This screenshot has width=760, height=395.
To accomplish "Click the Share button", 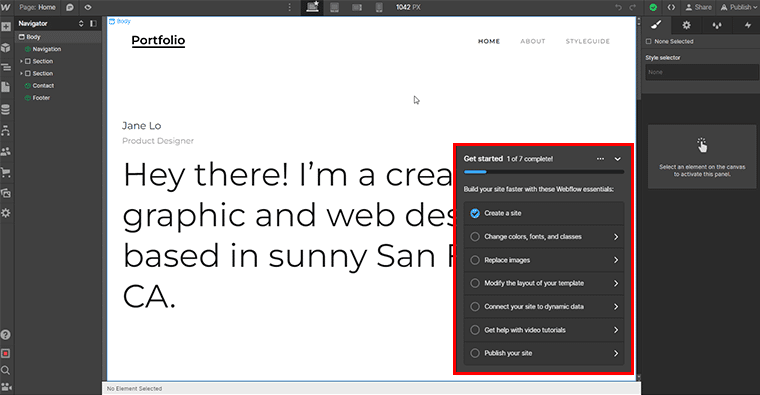I will (698, 7).
